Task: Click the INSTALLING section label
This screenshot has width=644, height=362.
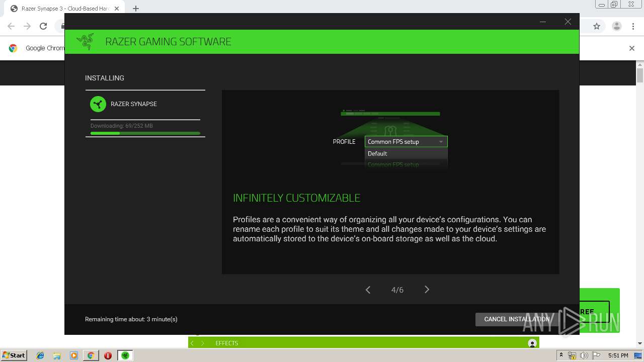Action: (x=105, y=78)
